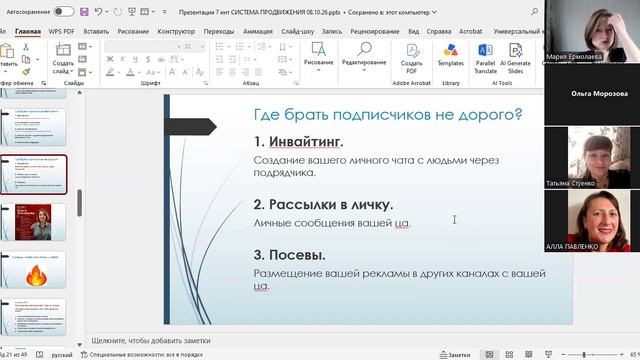Switch to the Главная tab

pos(28,31)
